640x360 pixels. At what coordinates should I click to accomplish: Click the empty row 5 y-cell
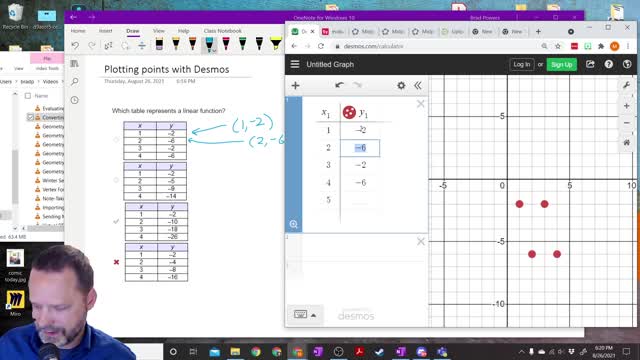(x=360, y=200)
